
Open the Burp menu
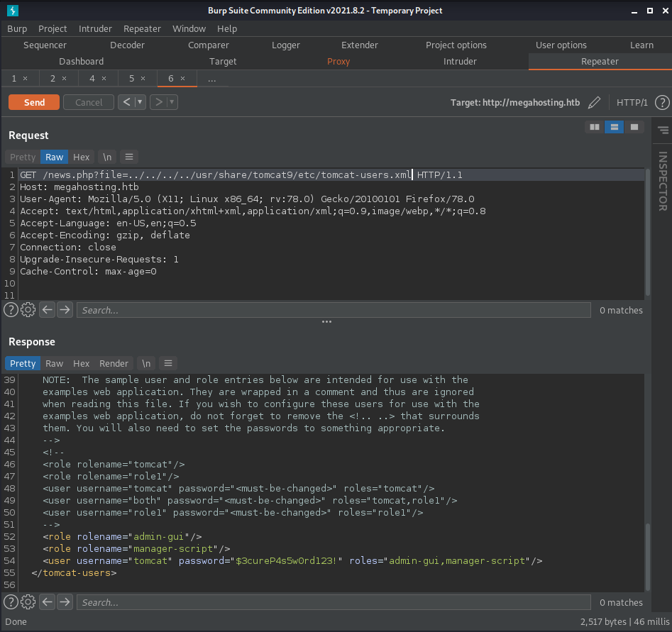[x=17, y=28]
